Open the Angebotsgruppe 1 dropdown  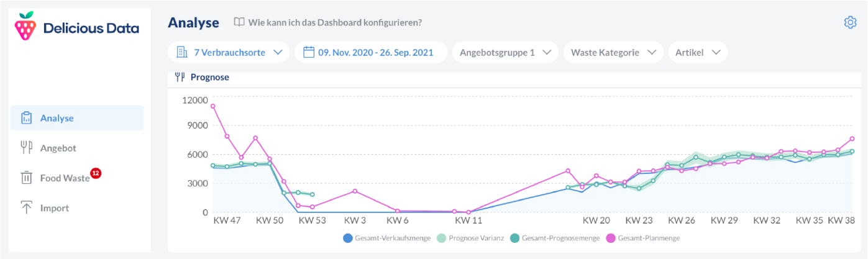pyautogui.click(x=505, y=52)
